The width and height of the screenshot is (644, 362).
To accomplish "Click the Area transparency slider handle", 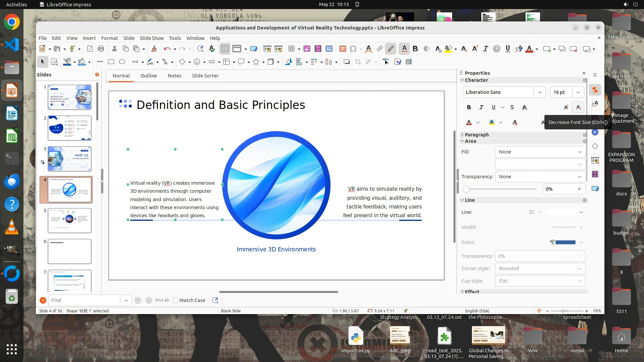I will click(x=466, y=189).
